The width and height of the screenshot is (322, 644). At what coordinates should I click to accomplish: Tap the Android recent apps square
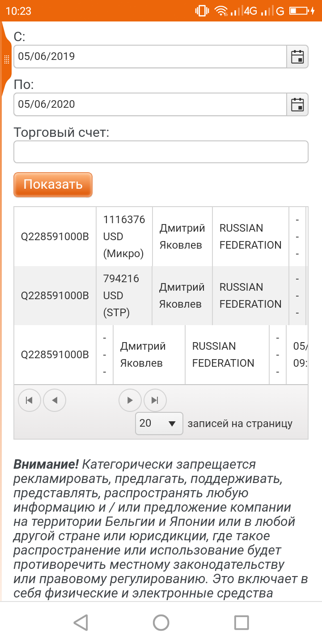tap(241, 623)
